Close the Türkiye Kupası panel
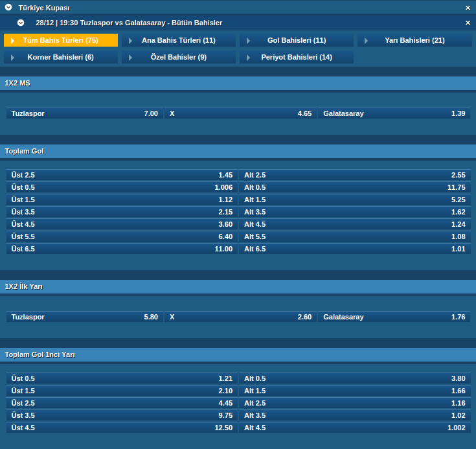The image size is (476, 449). point(468,8)
